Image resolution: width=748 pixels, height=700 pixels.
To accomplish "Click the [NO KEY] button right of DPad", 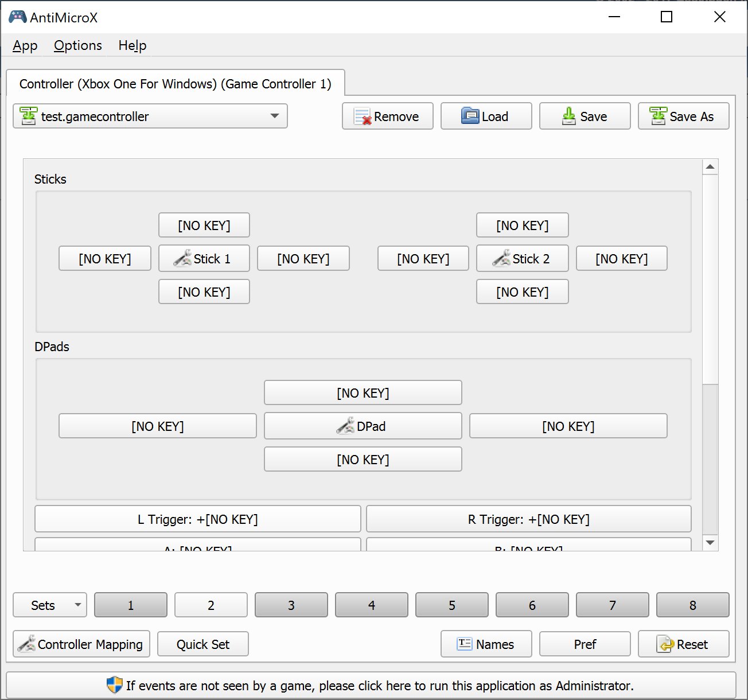I will (x=568, y=426).
